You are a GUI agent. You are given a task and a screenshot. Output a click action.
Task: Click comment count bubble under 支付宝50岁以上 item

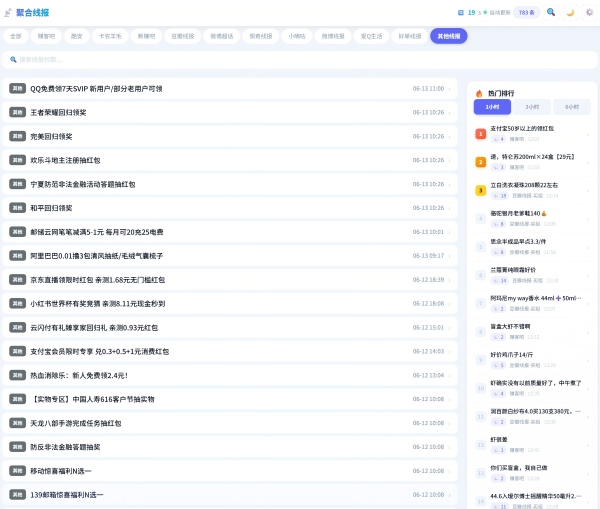(499, 139)
